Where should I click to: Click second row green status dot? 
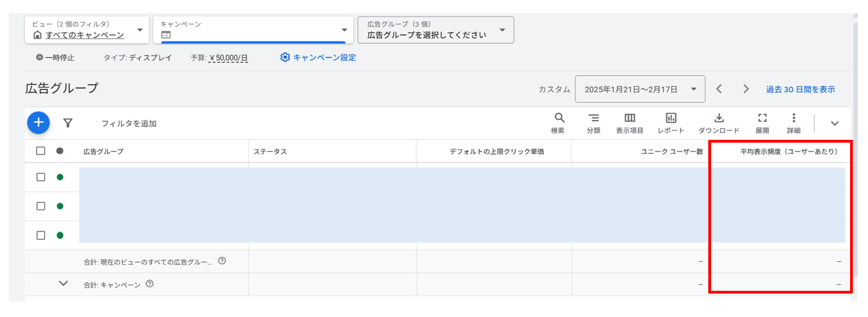click(60, 206)
